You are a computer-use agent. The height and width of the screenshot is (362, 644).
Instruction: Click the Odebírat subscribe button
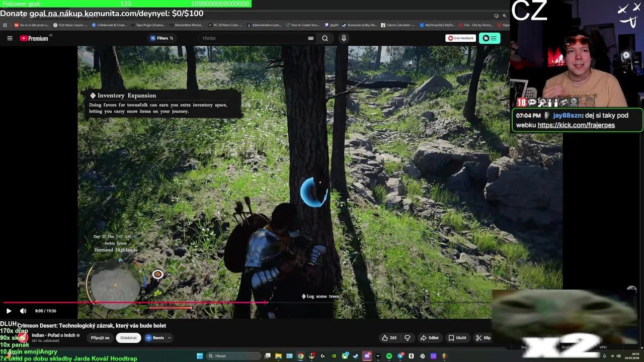click(x=128, y=338)
